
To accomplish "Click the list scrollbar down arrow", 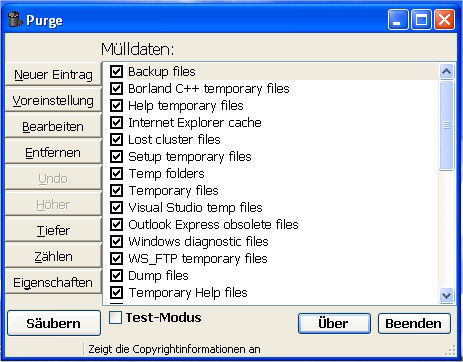I will click(x=446, y=295).
